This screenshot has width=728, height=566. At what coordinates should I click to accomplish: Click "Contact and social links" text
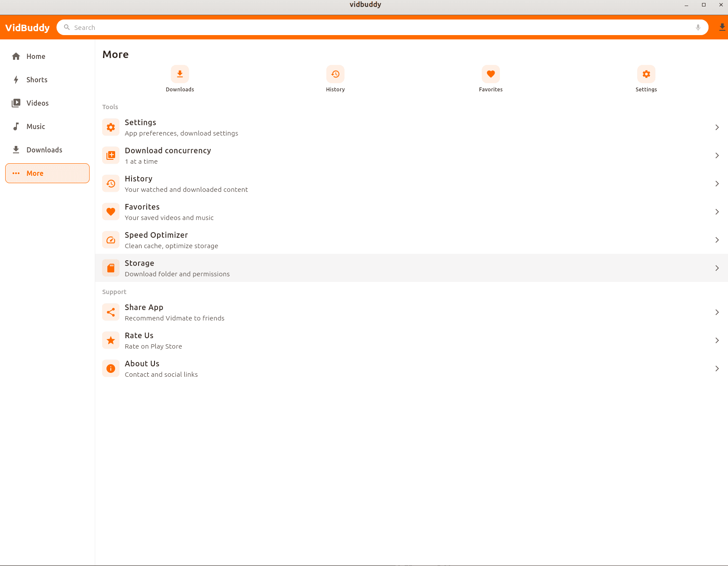[161, 375]
